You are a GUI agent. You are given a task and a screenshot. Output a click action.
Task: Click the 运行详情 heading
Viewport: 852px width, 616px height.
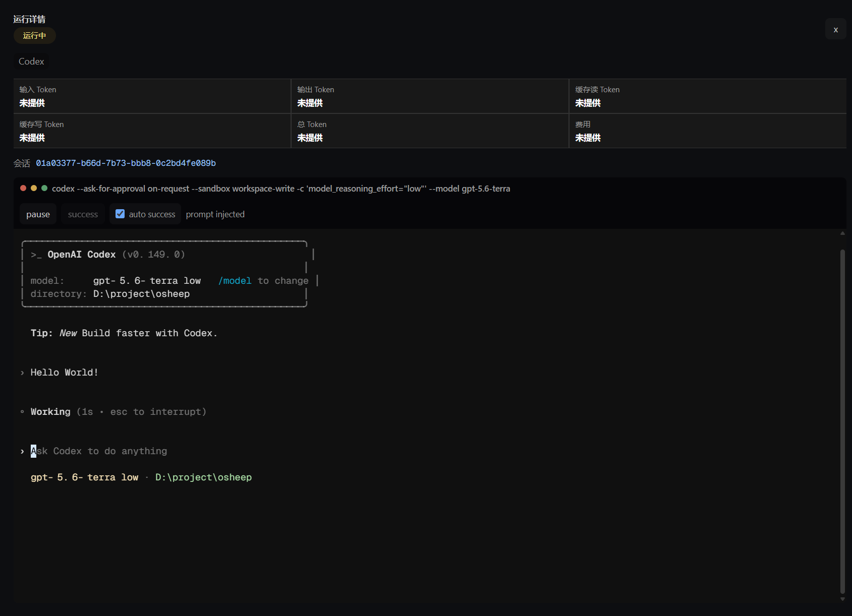click(29, 19)
